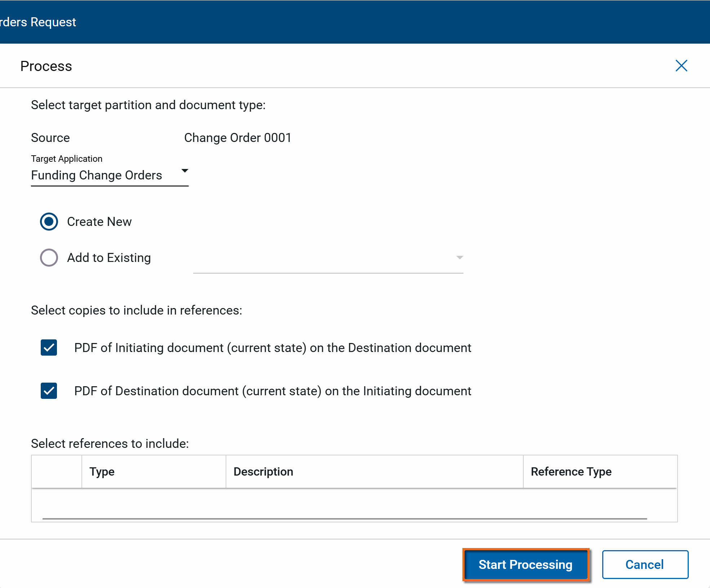Click the horizontal scrollbar in references table
This screenshot has width=710, height=588.
[x=344, y=519]
